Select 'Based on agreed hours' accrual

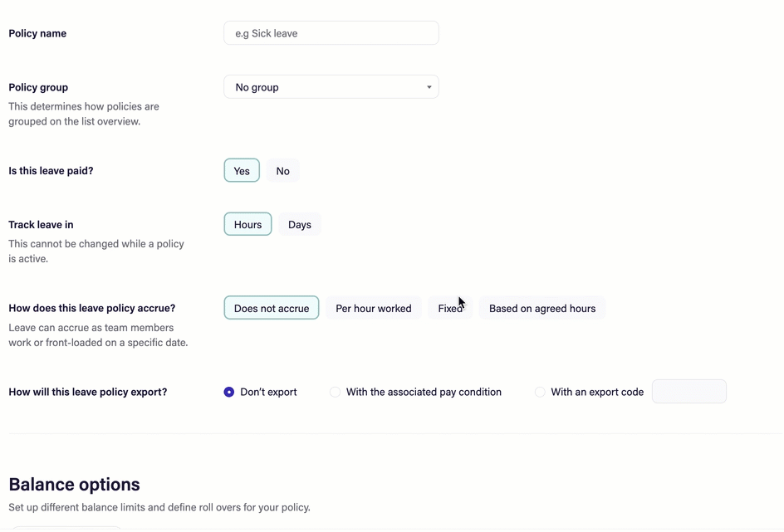[541, 308]
